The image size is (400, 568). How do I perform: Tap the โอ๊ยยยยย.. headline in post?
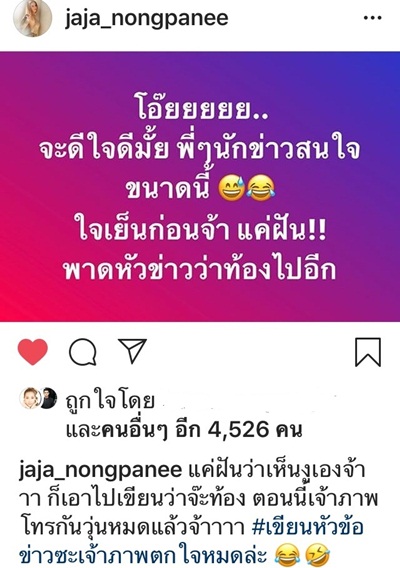click(x=202, y=108)
